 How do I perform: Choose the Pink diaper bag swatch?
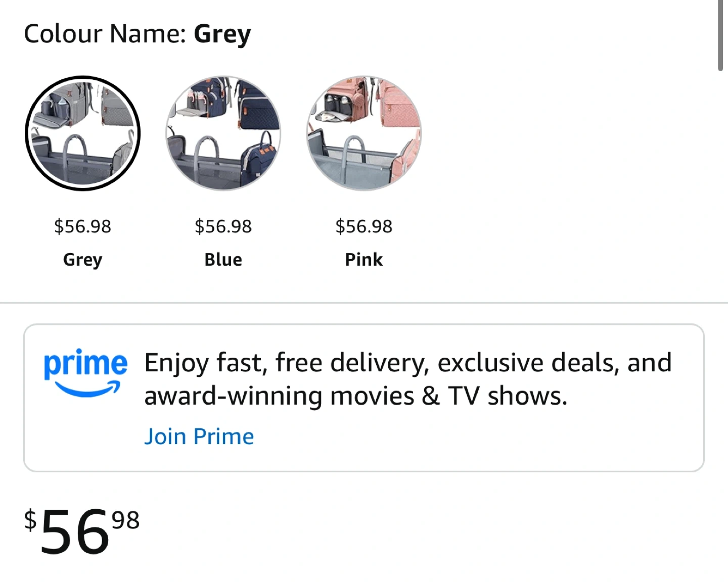363,133
